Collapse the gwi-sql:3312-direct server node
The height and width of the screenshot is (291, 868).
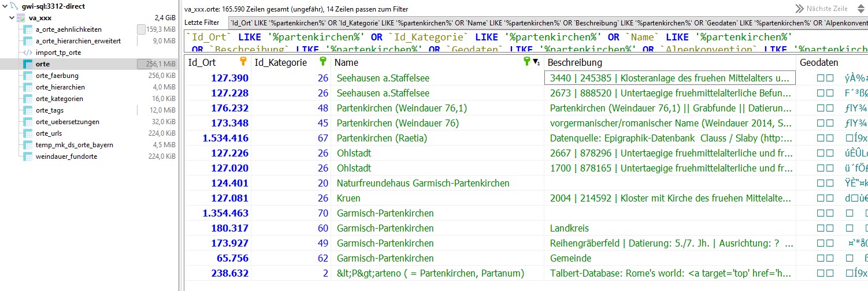(x=4, y=6)
